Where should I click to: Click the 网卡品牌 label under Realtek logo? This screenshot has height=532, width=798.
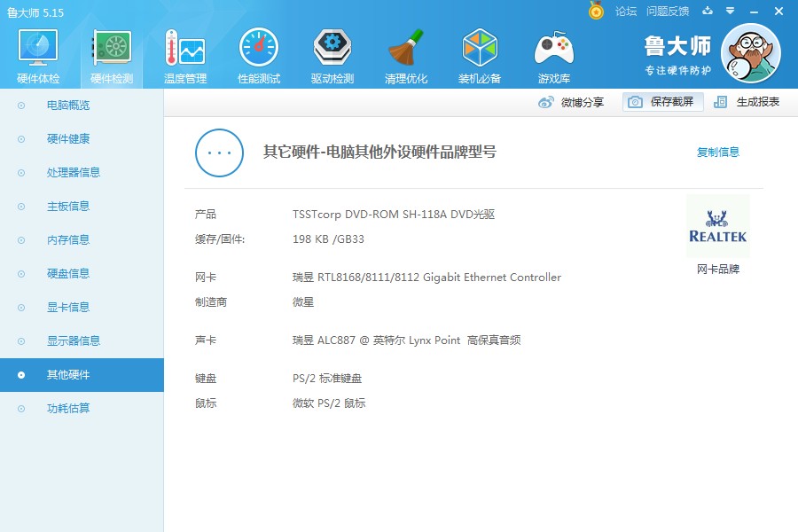click(718, 270)
